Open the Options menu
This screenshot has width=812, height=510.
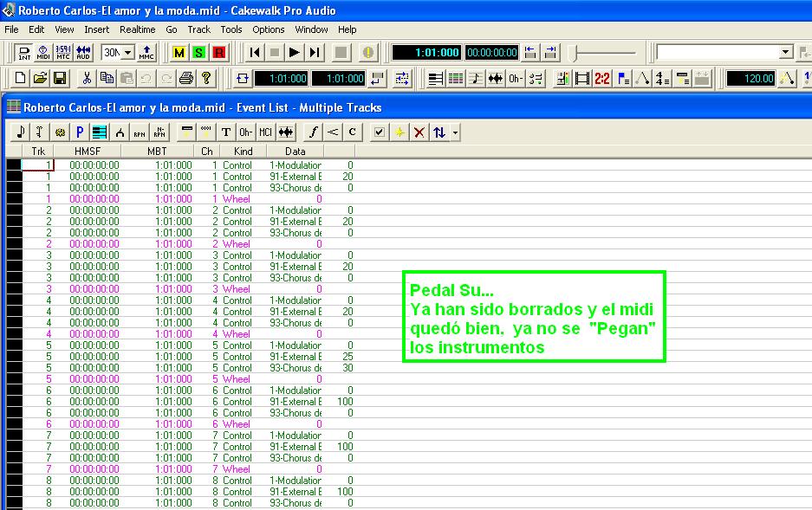[269, 29]
